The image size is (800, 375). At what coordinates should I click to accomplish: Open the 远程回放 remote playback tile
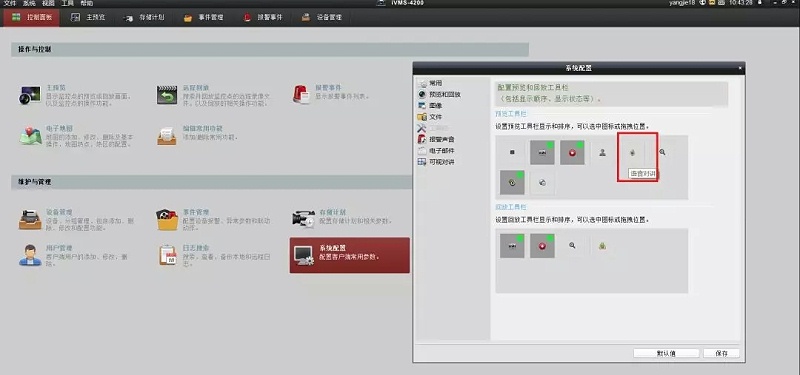pos(214,95)
